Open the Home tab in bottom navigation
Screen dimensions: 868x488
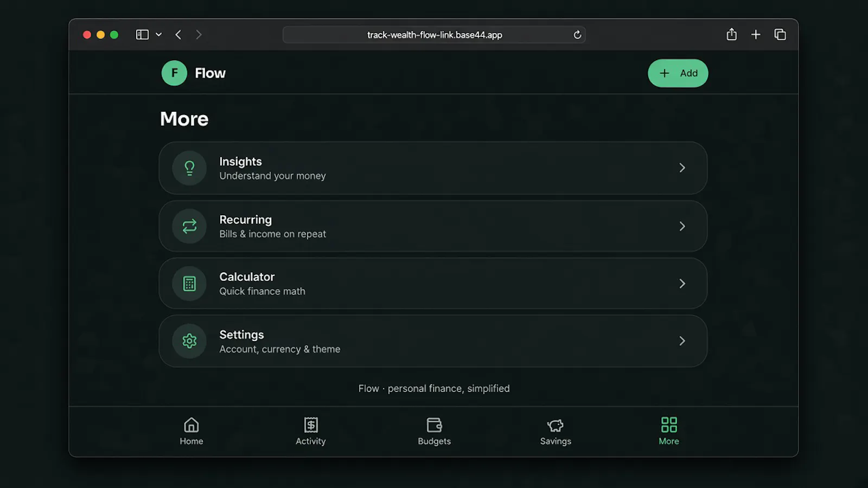coord(192,432)
